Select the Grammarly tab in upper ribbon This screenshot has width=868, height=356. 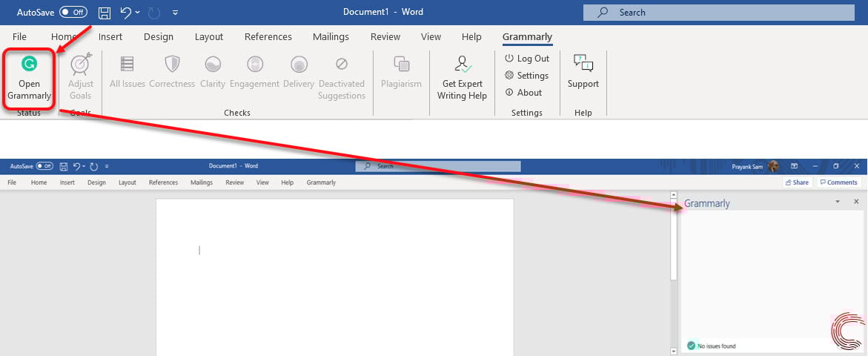(527, 36)
